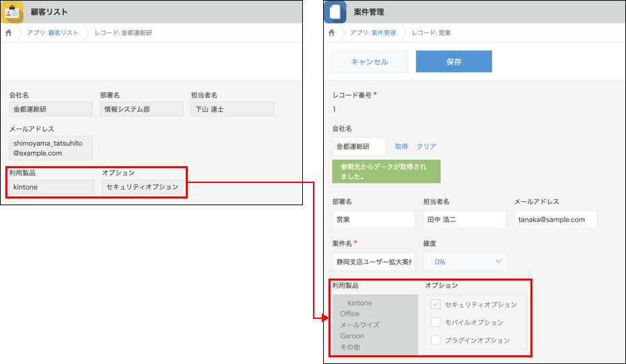Click the 部署名 field containing 営業
The width and height of the screenshot is (626, 364).
point(374,219)
